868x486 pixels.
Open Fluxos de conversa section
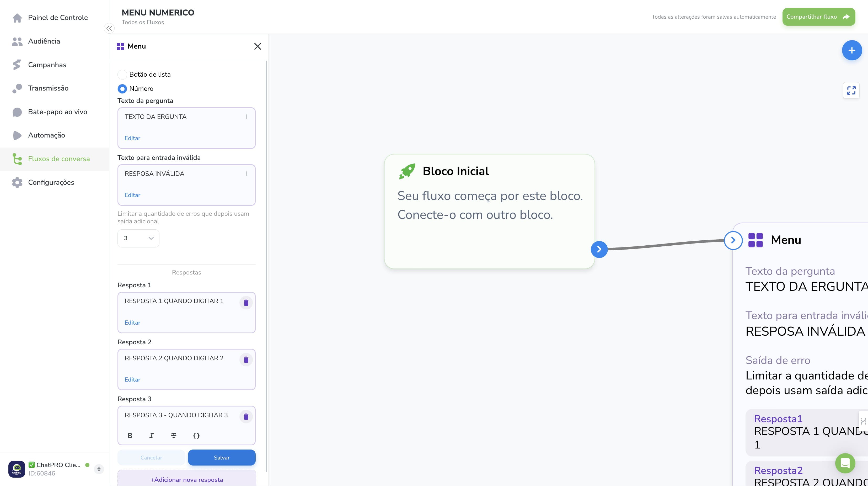[55, 159]
